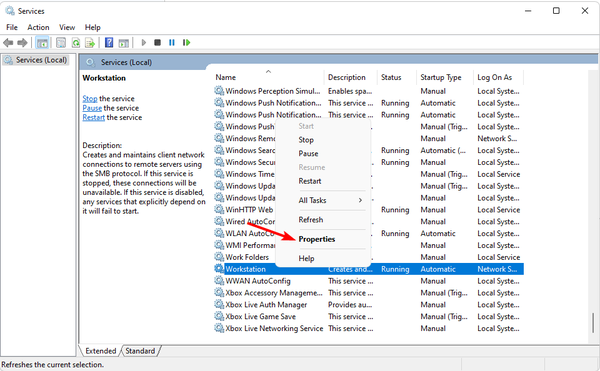Click the Forward arrow toolbar icon
This screenshot has width=600, height=371.
22,42
